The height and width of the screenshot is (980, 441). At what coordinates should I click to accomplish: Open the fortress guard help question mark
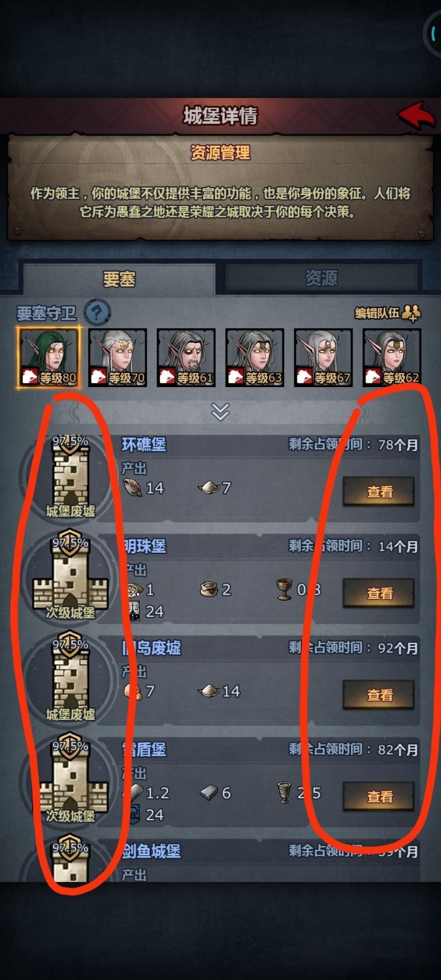point(97,313)
